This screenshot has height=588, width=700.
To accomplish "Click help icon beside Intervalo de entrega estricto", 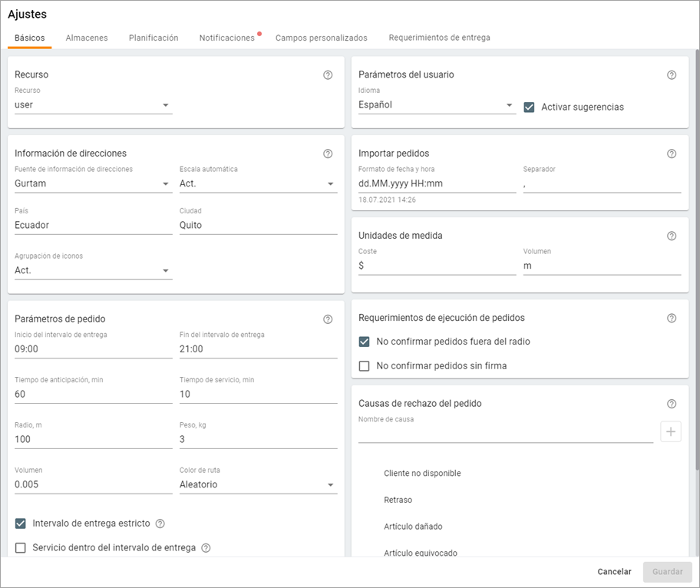I will pyautogui.click(x=160, y=524).
